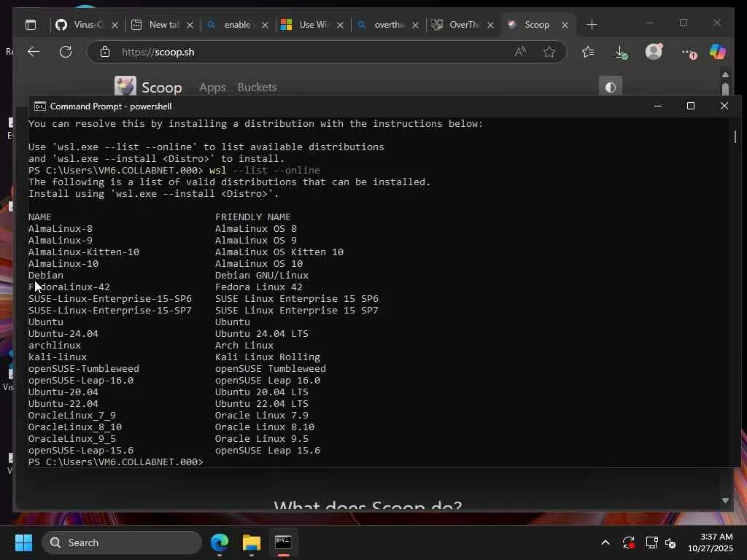Close the Scoop tab
This screenshot has height=560, width=747.
click(x=565, y=26)
